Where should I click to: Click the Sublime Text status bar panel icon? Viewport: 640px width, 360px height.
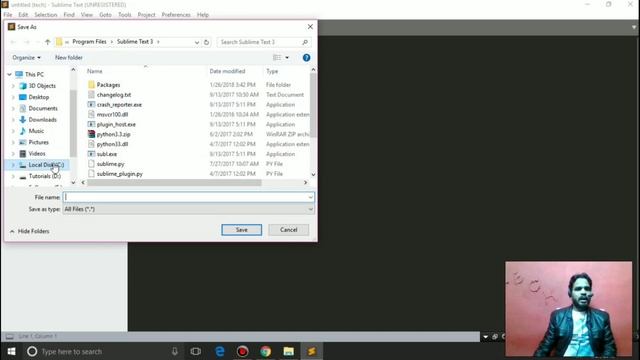tap(9, 336)
